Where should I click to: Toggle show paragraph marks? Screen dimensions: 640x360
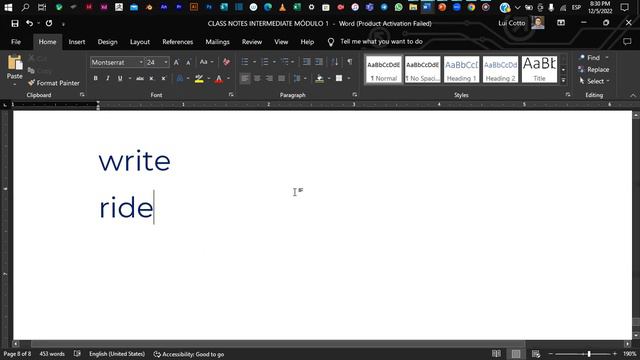pos(350,62)
